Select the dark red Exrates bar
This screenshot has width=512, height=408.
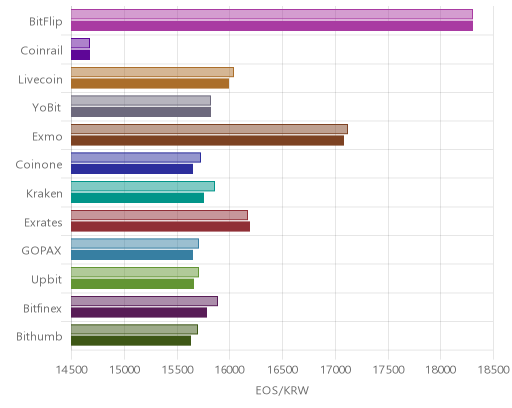[160, 227]
